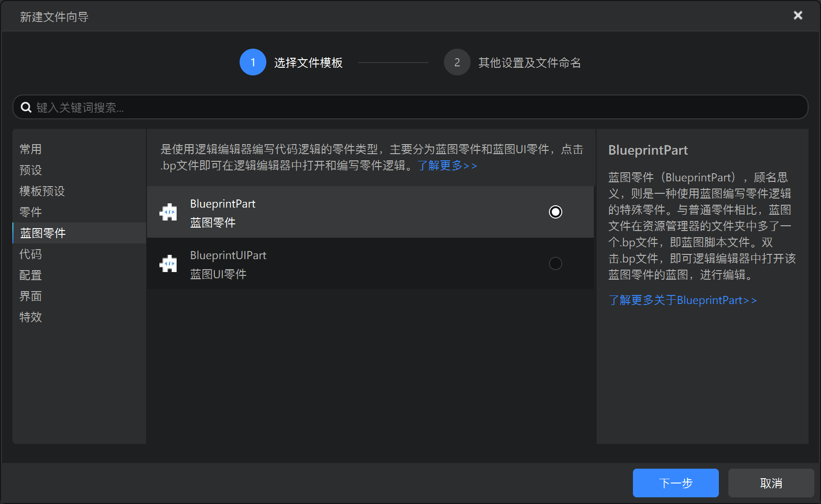Go to the 特效 category
Image resolution: width=821 pixels, height=504 pixels.
click(31, 317)
